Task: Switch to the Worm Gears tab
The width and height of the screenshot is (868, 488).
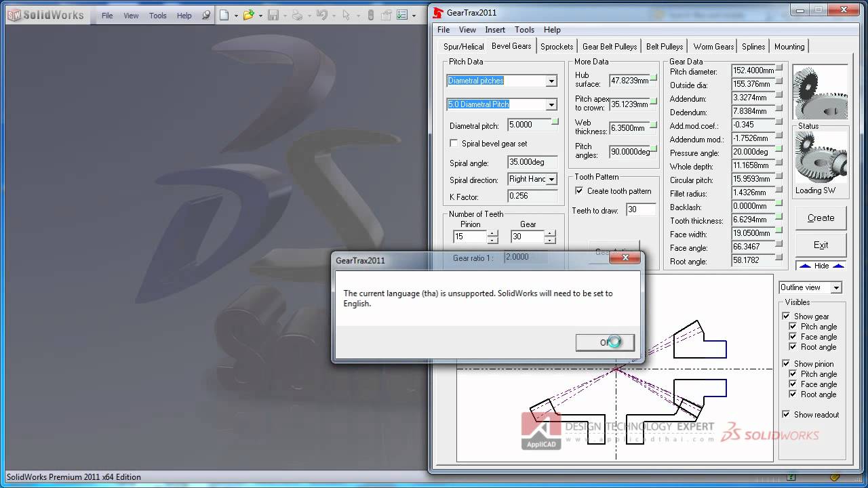Action: click(713, 47)
